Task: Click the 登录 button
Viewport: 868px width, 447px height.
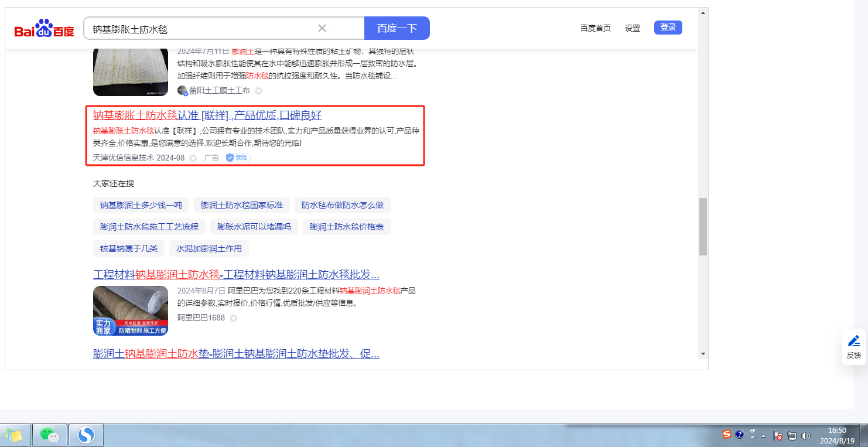Action: 668,28
